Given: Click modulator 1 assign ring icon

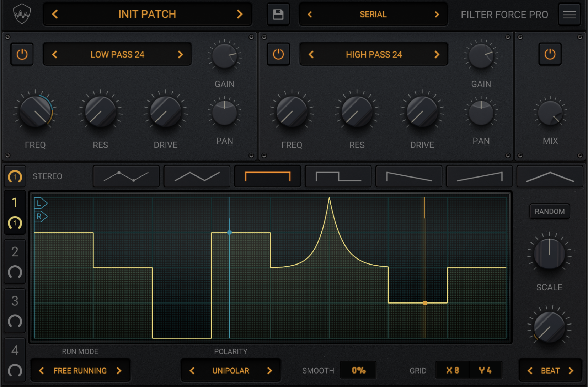Looking at the screenshot, I should coord(15,223).
